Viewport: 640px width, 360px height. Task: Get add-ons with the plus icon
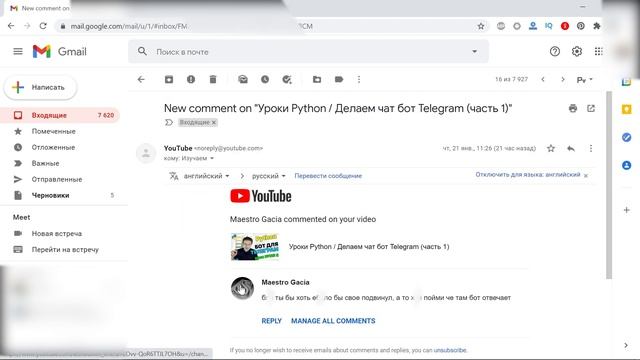[x=627, y=210]
